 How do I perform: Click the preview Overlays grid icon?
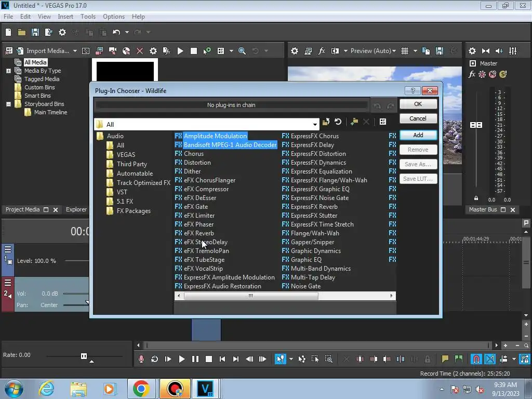point(404,51)
